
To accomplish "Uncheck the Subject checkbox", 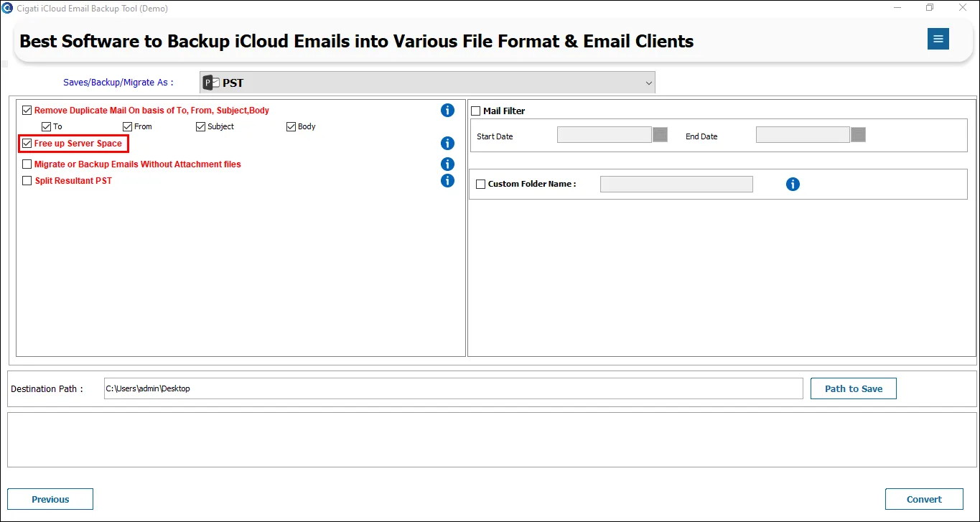I will click(201, 126).
